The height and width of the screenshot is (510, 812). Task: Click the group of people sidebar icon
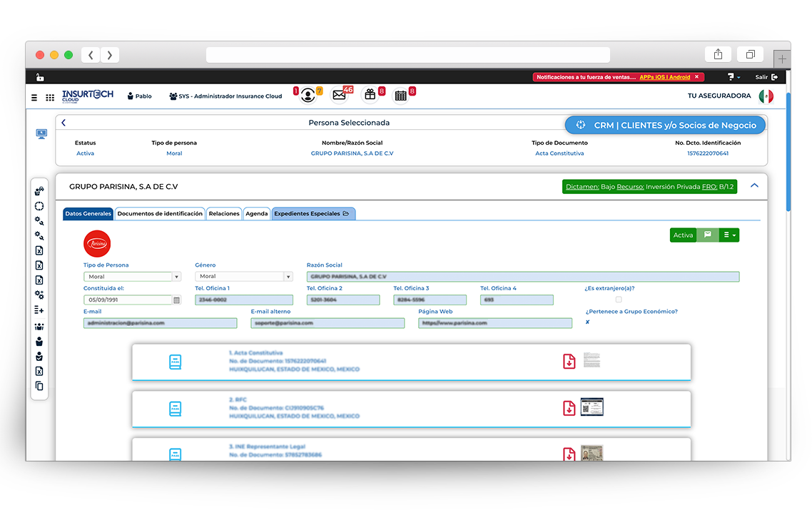tap(39, 327)
